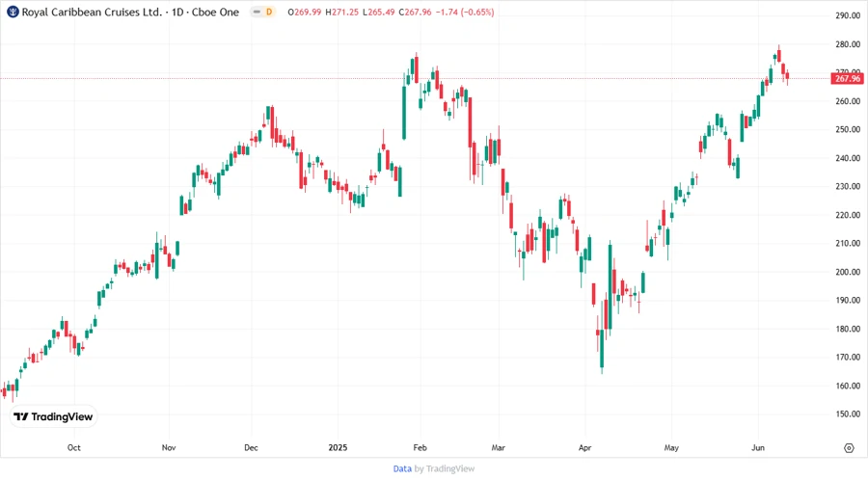
Task: Click the 190.00 price axis label
Action: (x=848, y=301)
